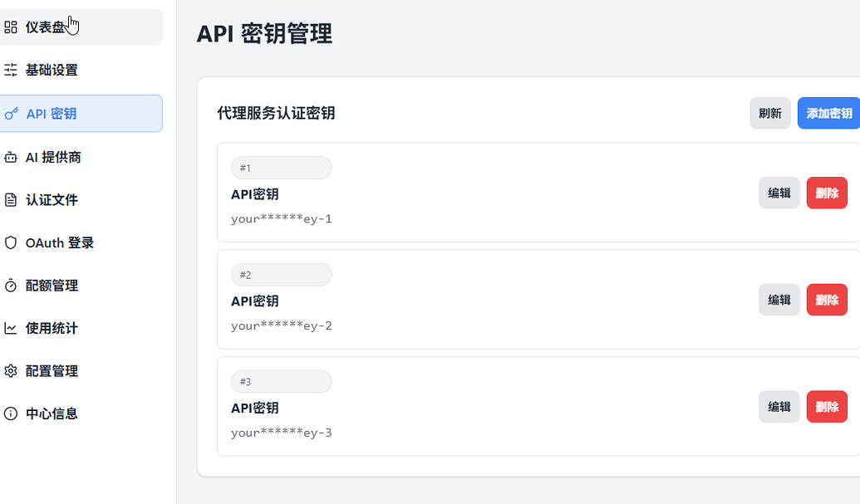Click the key icon beside API 密钥
860x504 pixels.
(11, 114)
